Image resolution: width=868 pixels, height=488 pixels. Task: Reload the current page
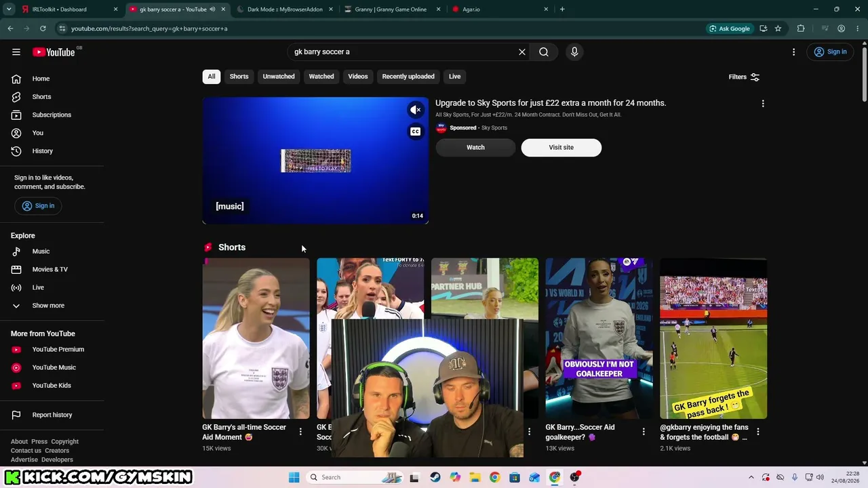click(x=43, y=28)
